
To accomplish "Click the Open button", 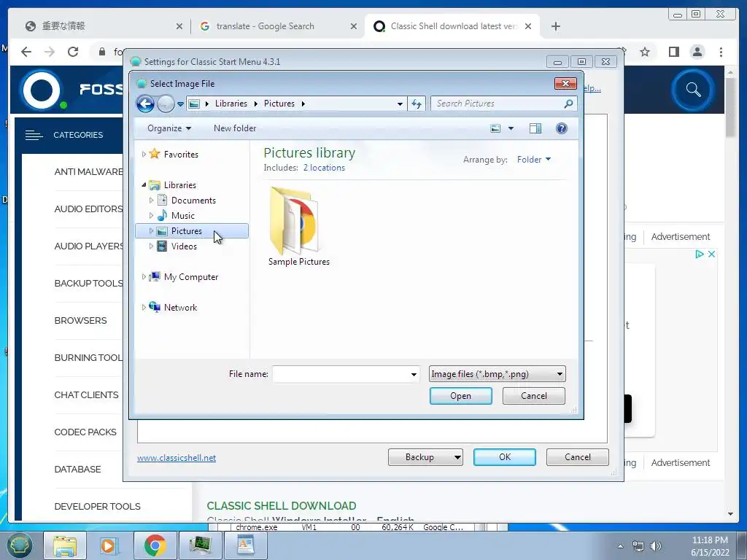I will click(461, 396).
